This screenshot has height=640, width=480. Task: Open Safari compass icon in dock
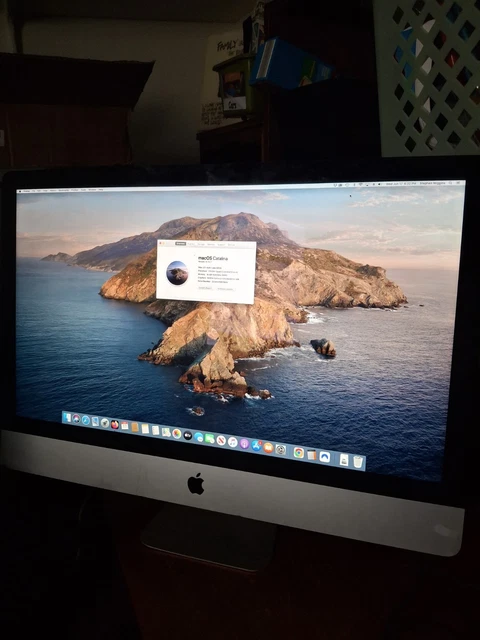point(86,420)
